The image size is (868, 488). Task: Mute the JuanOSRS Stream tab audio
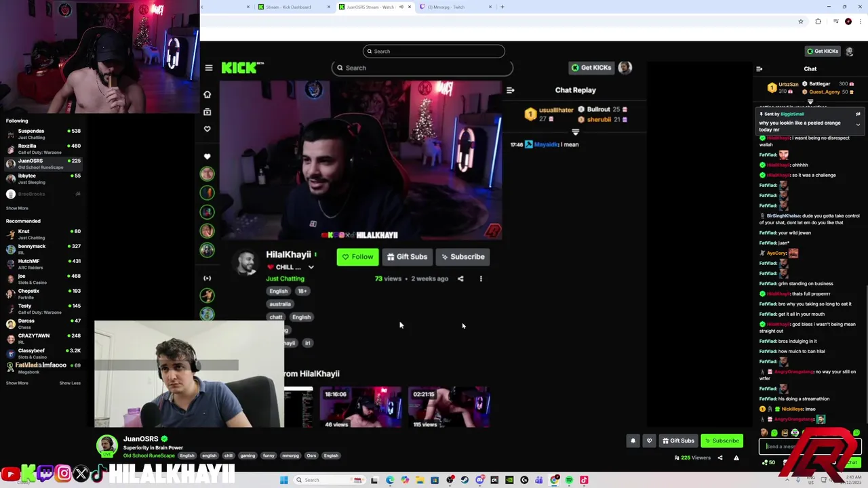[401, 7]
